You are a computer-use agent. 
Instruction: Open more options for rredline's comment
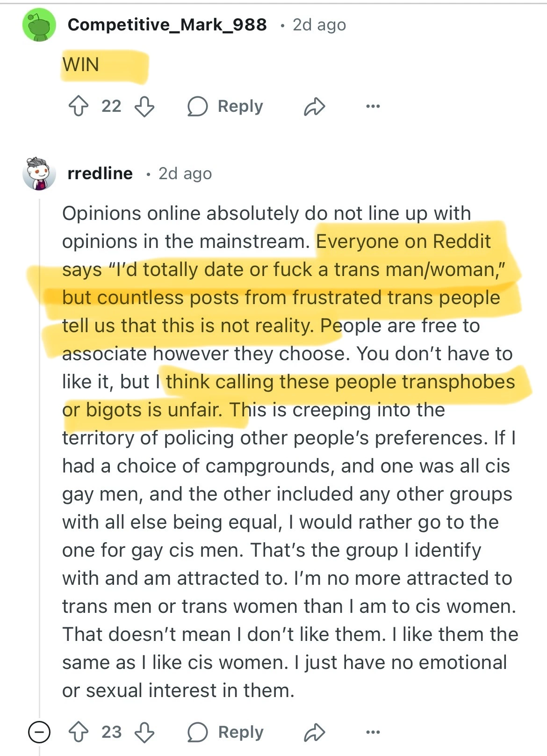pos(373,732)
